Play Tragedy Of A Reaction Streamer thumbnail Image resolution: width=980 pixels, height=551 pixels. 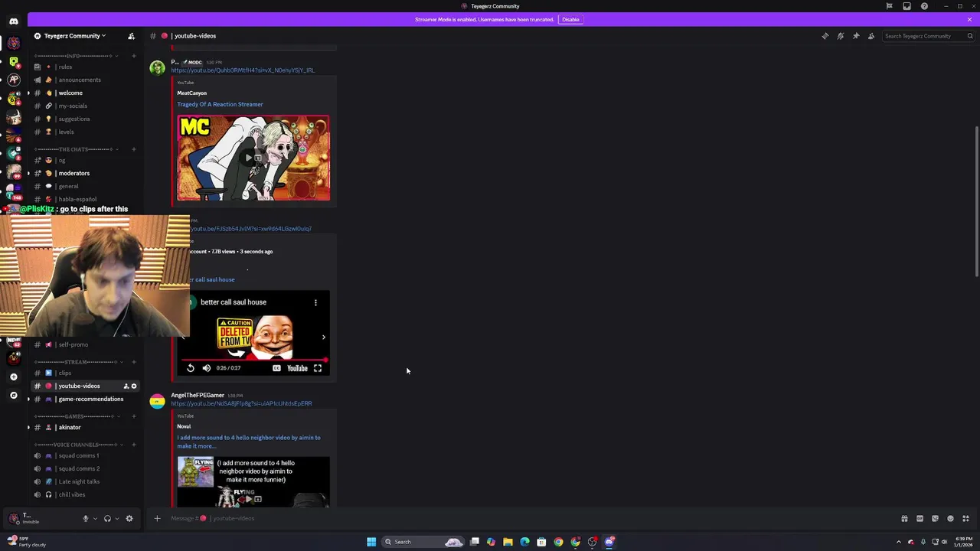(253, 158)
